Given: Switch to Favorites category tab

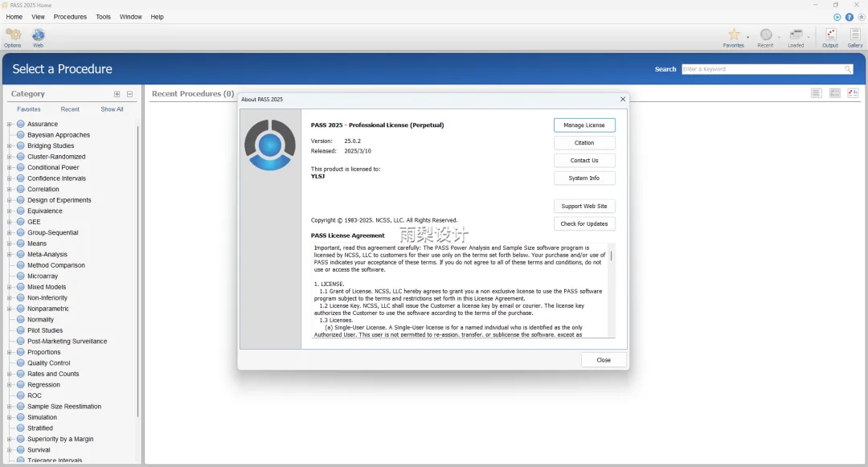Looking at the screenshot, I should click(x=29, y=109).
